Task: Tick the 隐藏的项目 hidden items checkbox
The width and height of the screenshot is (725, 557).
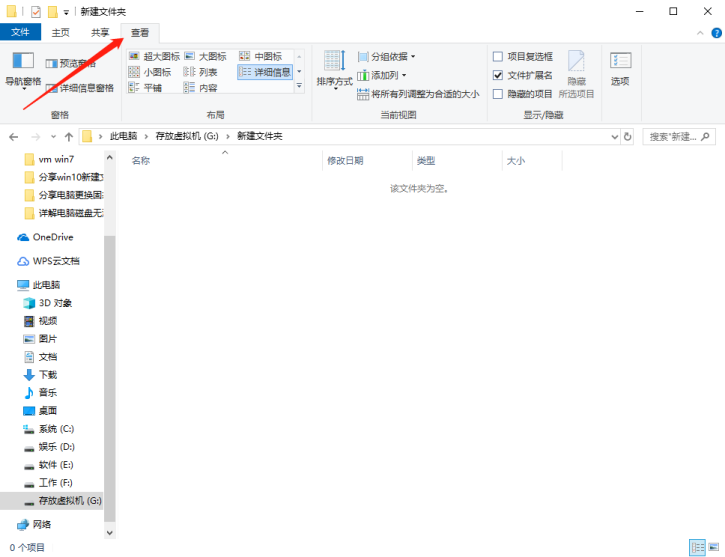Action: tap(498, 94)
